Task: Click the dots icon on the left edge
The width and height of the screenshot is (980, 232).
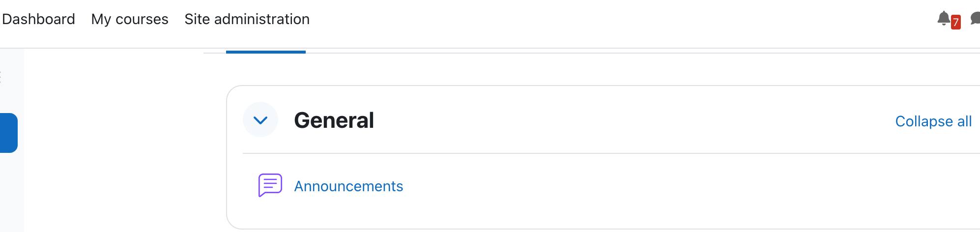Action: pos(1,77)
